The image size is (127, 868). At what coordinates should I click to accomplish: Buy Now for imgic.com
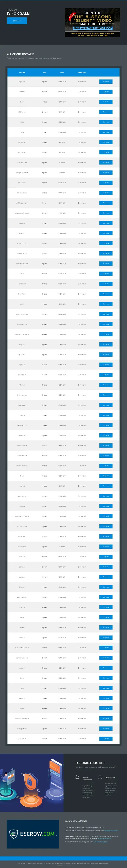tap(106, 81)
